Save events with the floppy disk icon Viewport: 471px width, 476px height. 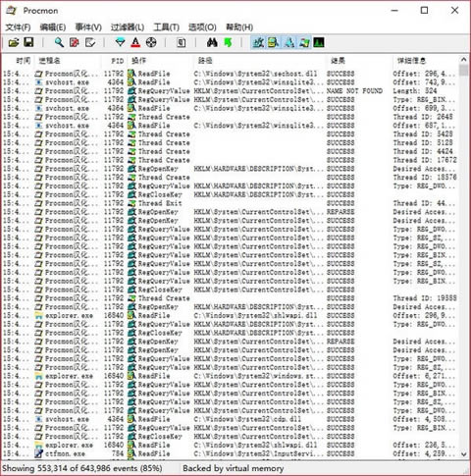(28, 42)
